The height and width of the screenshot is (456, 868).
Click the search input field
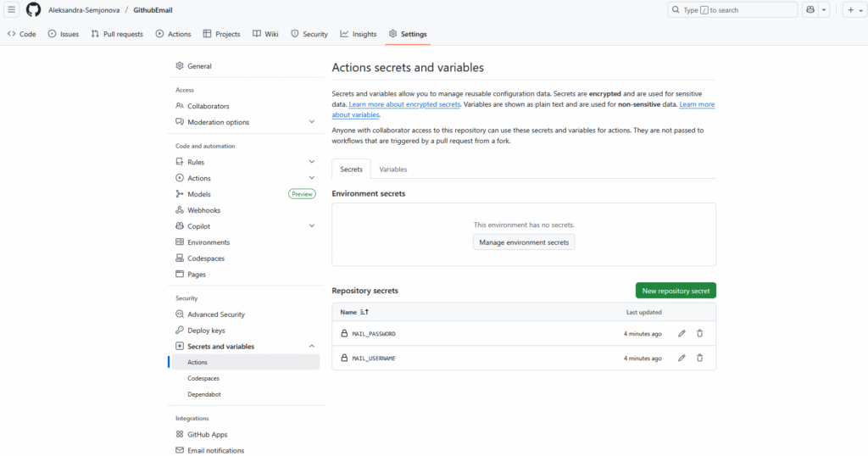point(732,10)
